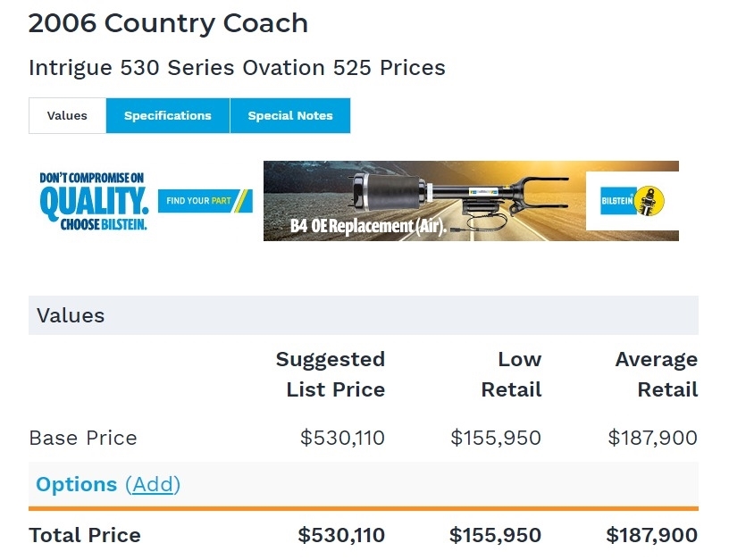Click the Low Retail column header
Image resolution: width=729 pixels, height=560 pixels.
[x=512, y=374]
